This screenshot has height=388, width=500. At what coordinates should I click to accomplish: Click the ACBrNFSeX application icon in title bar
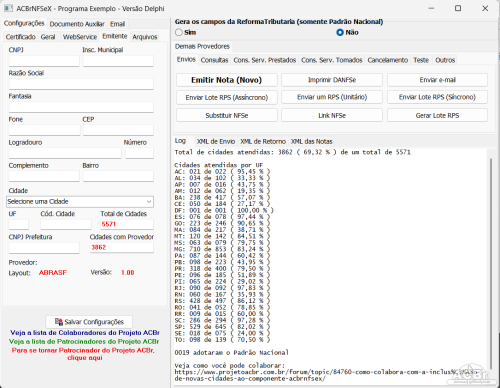[8, 8]
